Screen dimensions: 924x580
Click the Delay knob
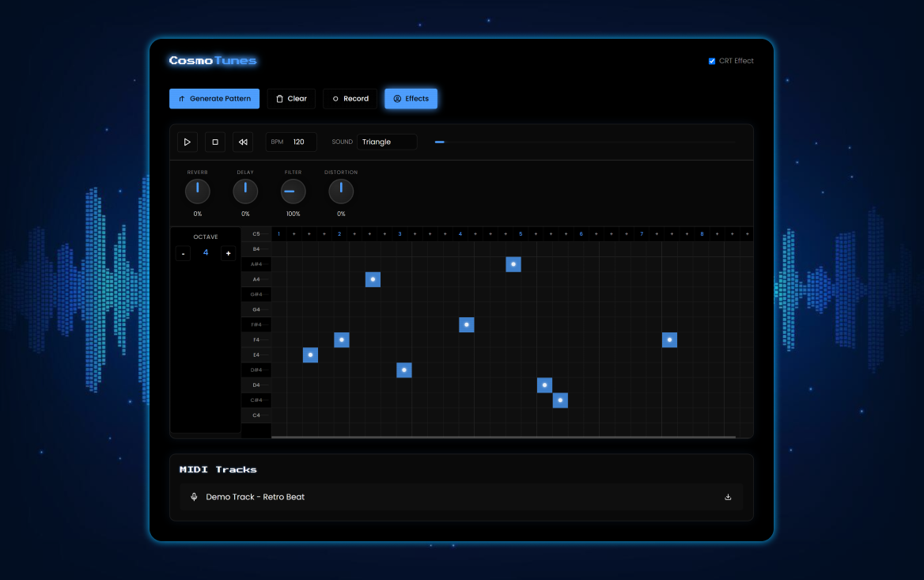(245, 191)
